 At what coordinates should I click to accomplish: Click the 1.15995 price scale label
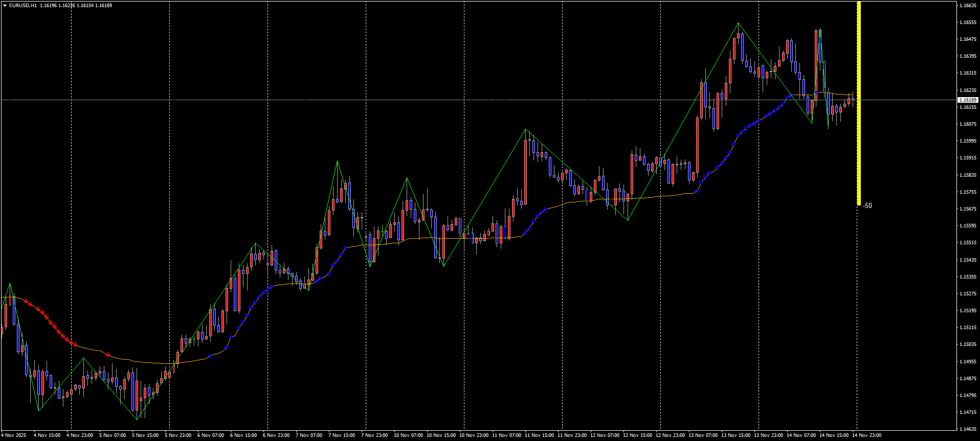(x=968, y=141)
